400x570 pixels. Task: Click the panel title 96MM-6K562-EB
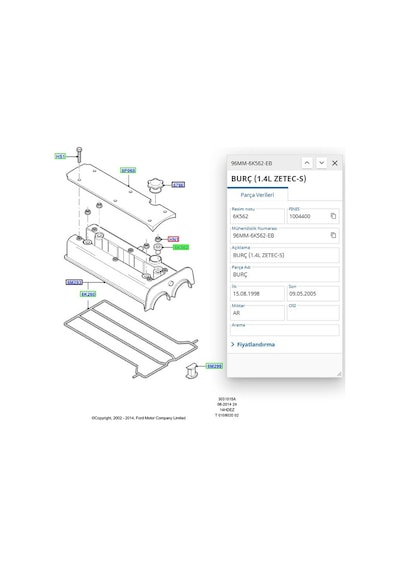[x=252, y=163]
